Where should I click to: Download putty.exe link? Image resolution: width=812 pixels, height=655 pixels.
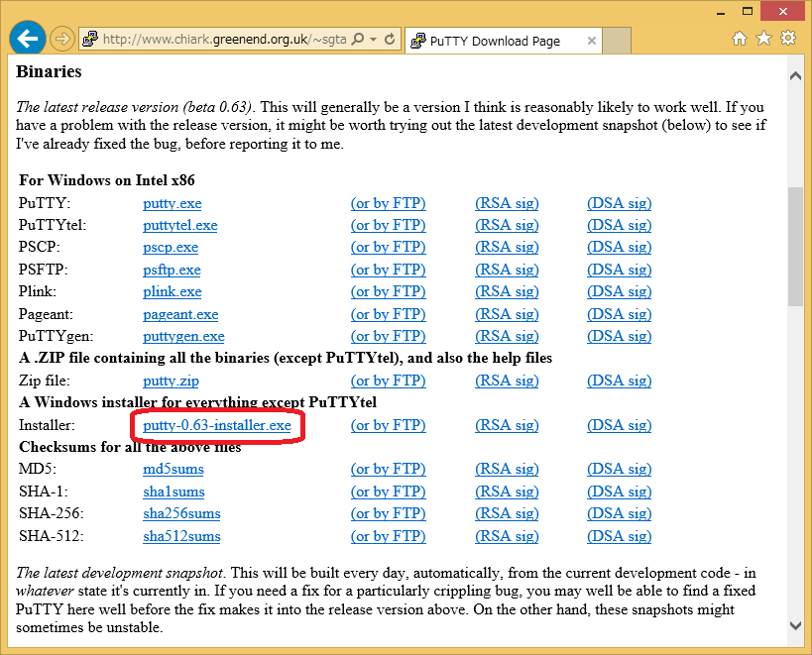(172, 203)
